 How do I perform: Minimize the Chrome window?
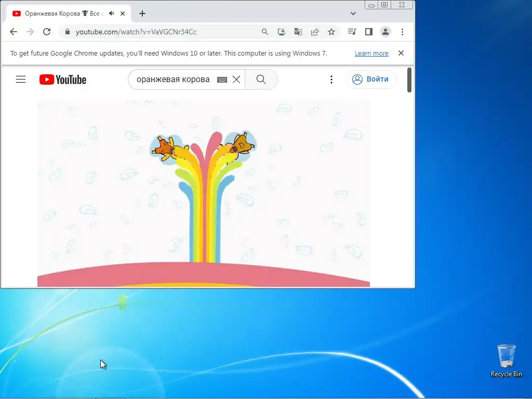(x=371, y=5)
